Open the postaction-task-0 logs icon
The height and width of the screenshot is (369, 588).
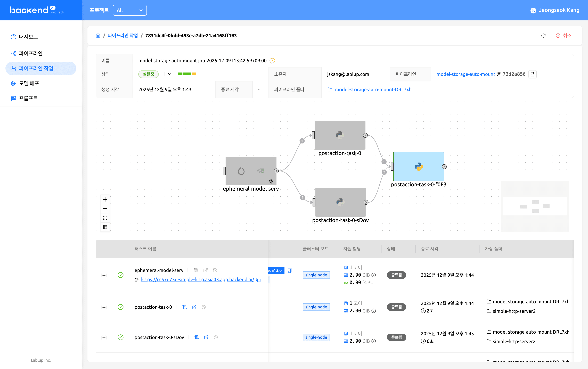(x=185, y=307)
